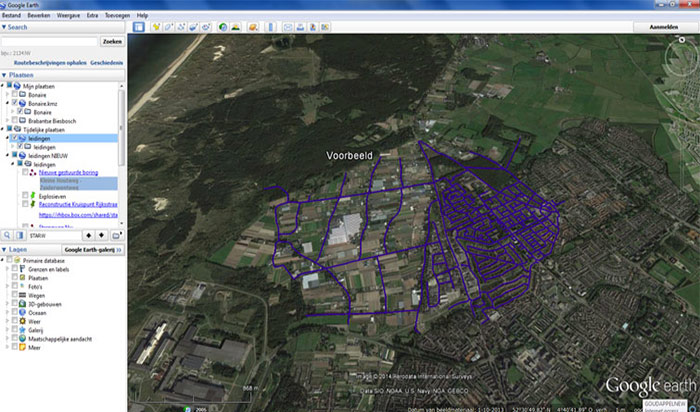
Task: Collapse the Mijn plaatsen tree node
Action: click(2, 86)
